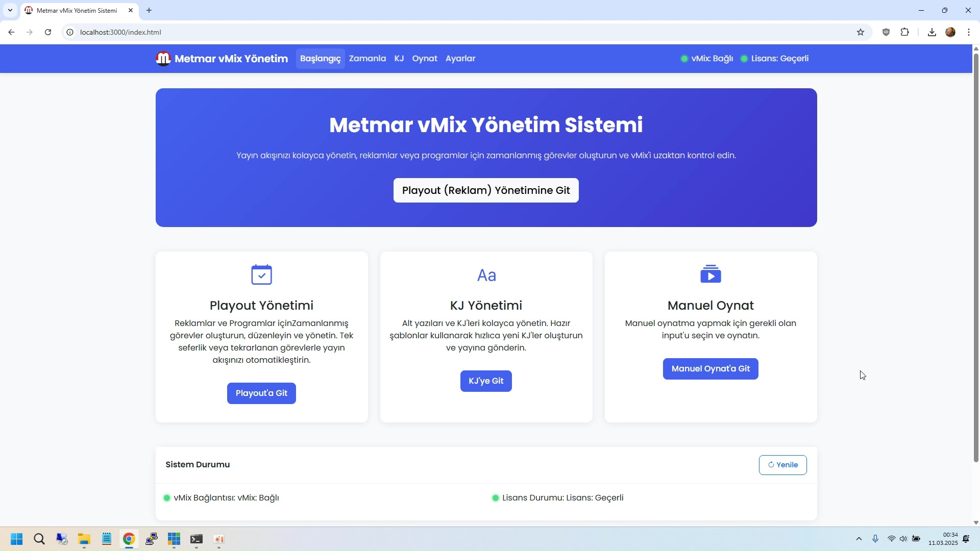This screenshot has height=551, width=980.
Task: Click the 'Sistem Durumu' heading
Action: [198, 465]
